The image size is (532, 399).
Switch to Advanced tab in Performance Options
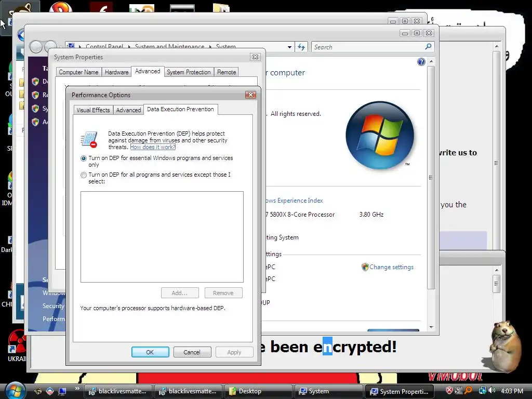pyautogui.click(x=128, y=110)
